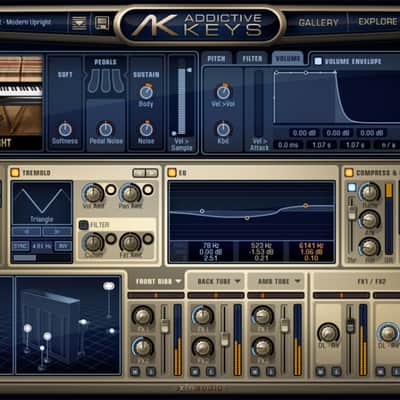The height and width of the screenshot is (400, 400).
Task: Click the Back Tube volume fader
Action: click(225, 339)
